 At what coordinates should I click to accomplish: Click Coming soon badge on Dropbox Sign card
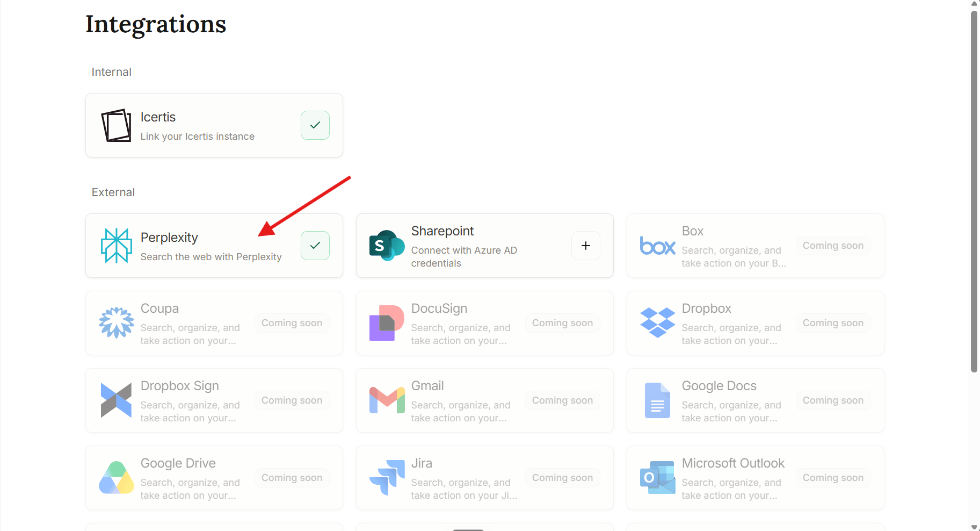coord(292,400)
